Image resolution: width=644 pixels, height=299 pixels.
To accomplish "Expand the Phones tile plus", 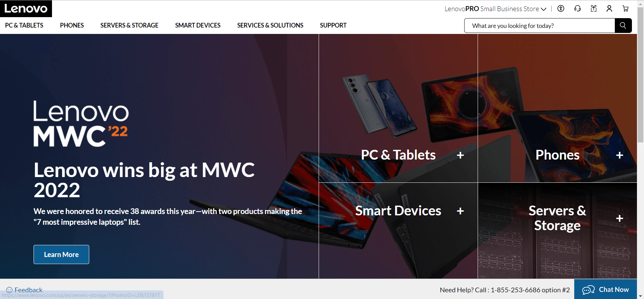I will point(620,155).
